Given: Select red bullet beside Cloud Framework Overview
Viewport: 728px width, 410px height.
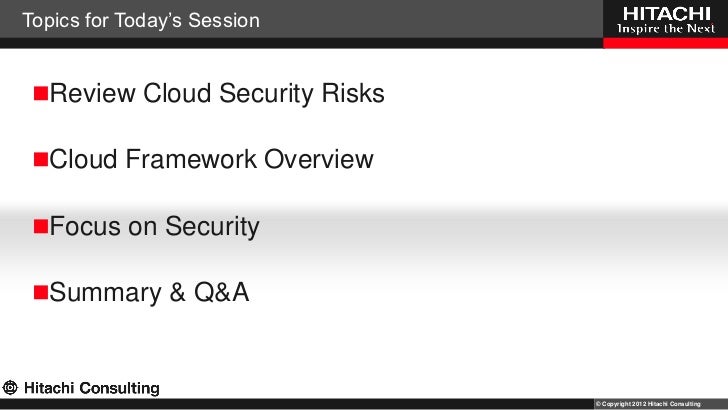Looking at the screenshot, I should (41, 159).
